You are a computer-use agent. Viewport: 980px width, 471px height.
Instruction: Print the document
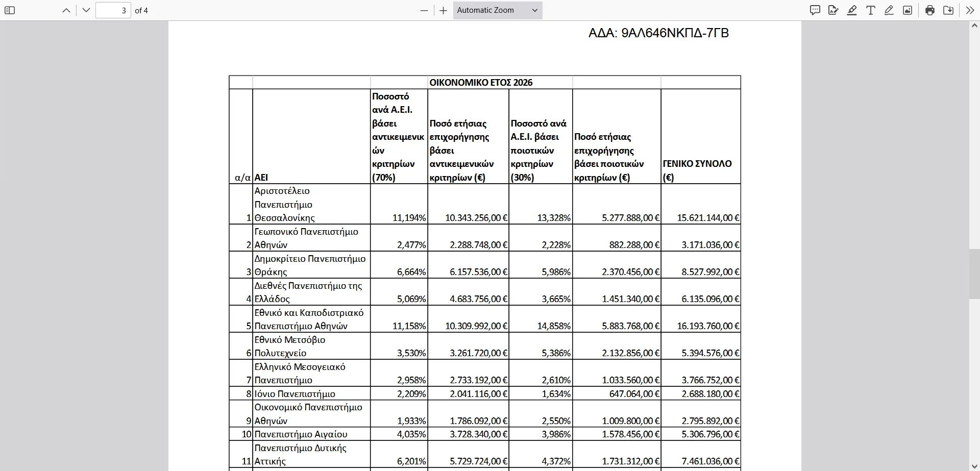click(x=930, y=10)
